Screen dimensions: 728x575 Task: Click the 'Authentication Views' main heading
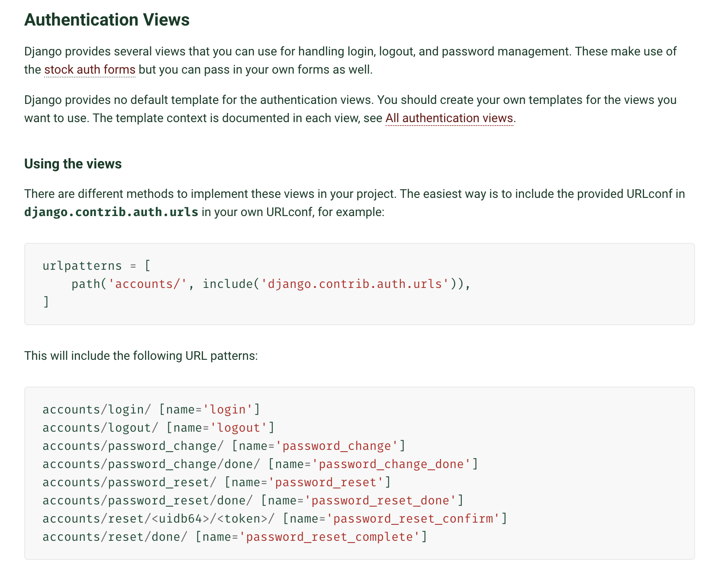106,20
